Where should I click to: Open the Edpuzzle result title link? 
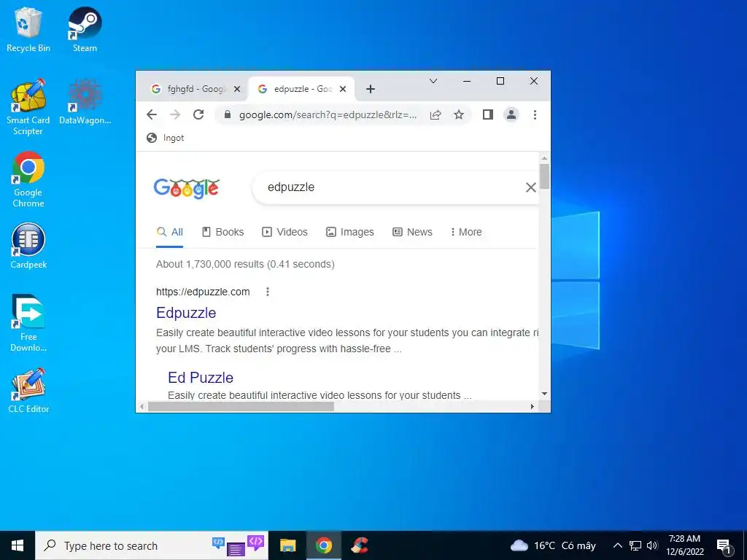(186, 313)
